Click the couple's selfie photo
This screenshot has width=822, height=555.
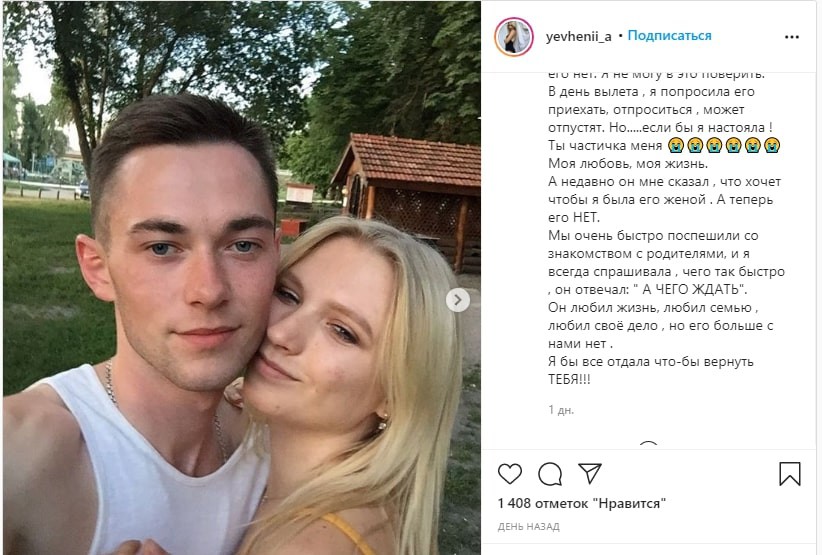242,278
